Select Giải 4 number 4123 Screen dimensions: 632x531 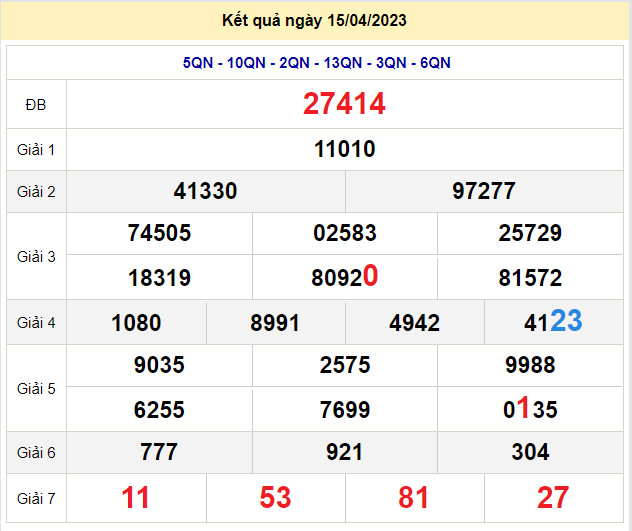tap(553, 321)
